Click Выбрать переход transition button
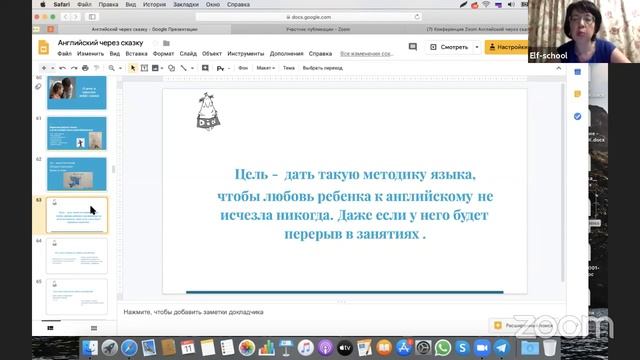Image resolution: width=640 pixels, height=360 pixels. click(x=322, y=68)
